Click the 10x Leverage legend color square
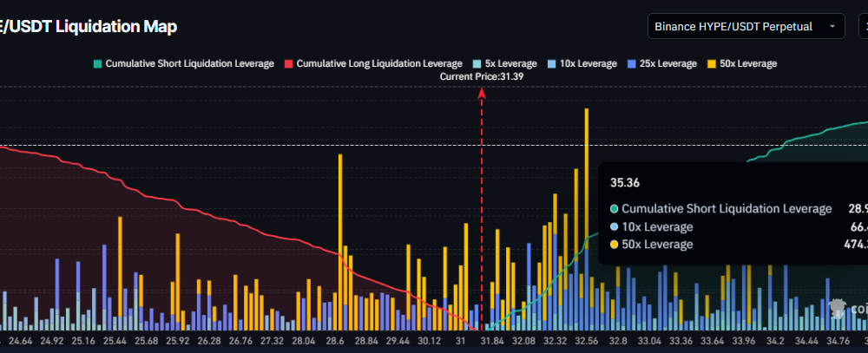The width and height of the screenshot is (868, 353). [x=553, y=63]
